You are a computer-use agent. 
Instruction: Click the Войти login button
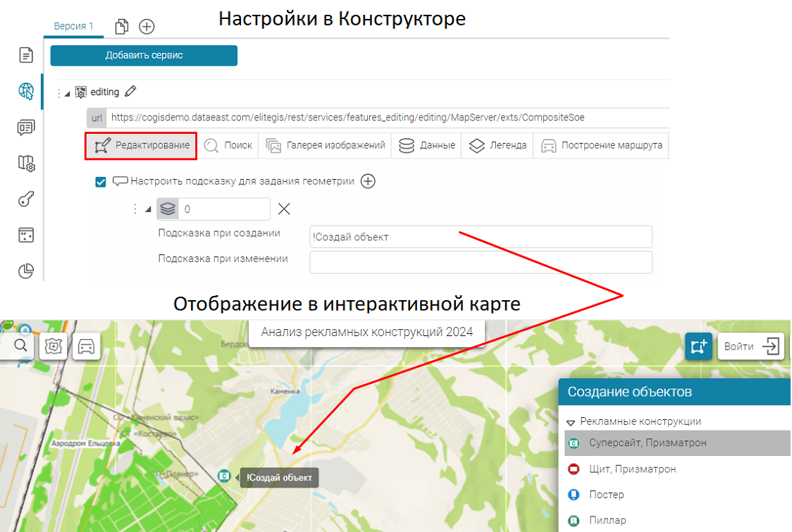[750, 346]
